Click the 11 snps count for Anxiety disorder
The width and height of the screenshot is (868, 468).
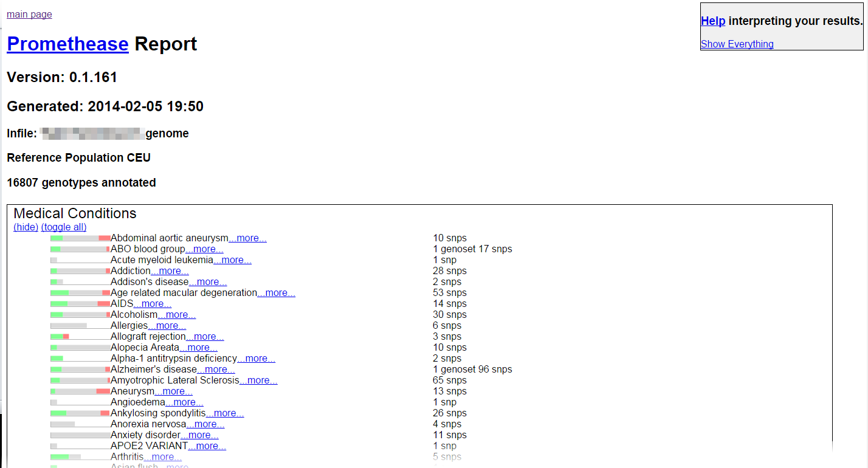[450, 435]
